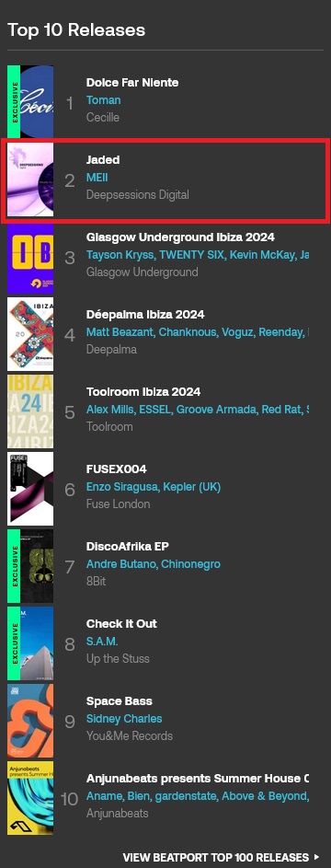Viewport: 331px width, 868px height.
Task: Click the Jaded release artwork
Action: 30,179
